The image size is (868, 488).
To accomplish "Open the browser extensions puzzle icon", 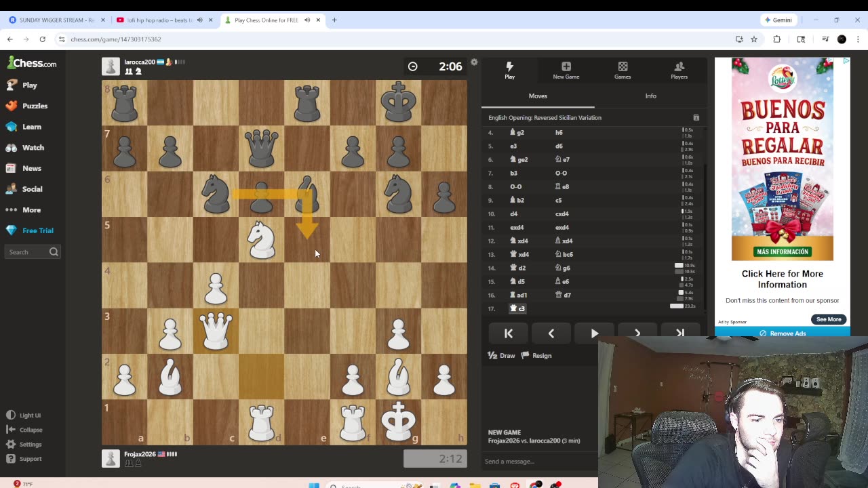I will 777,39.
